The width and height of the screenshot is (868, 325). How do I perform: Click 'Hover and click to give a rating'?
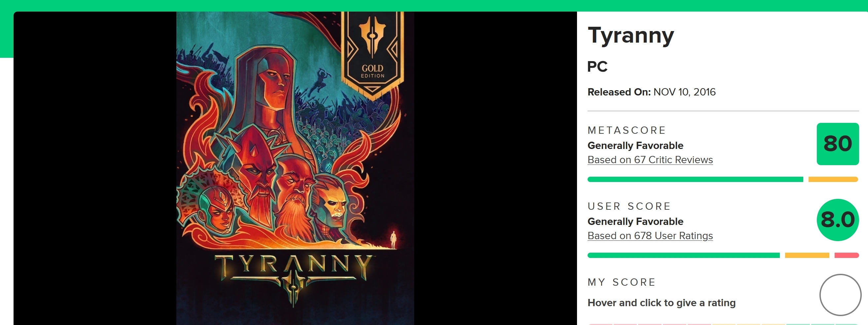pyautogui.click(x=662, y=303)
